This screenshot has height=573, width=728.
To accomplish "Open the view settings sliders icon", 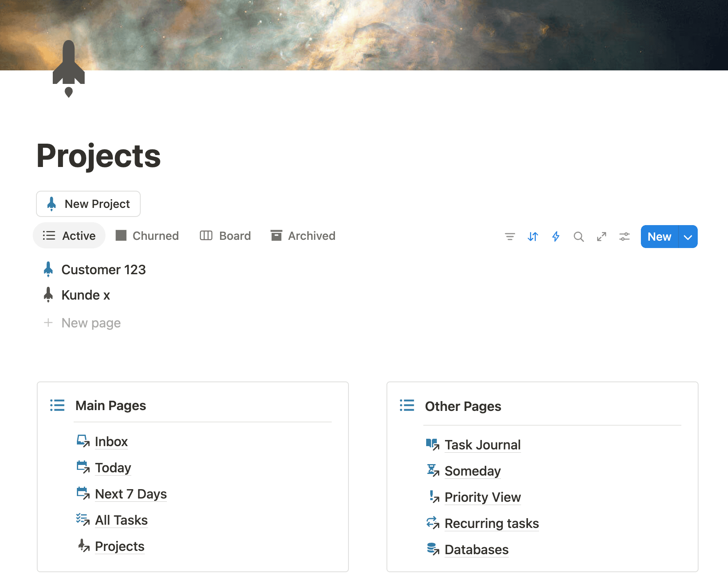I will (x=624, y=236).
